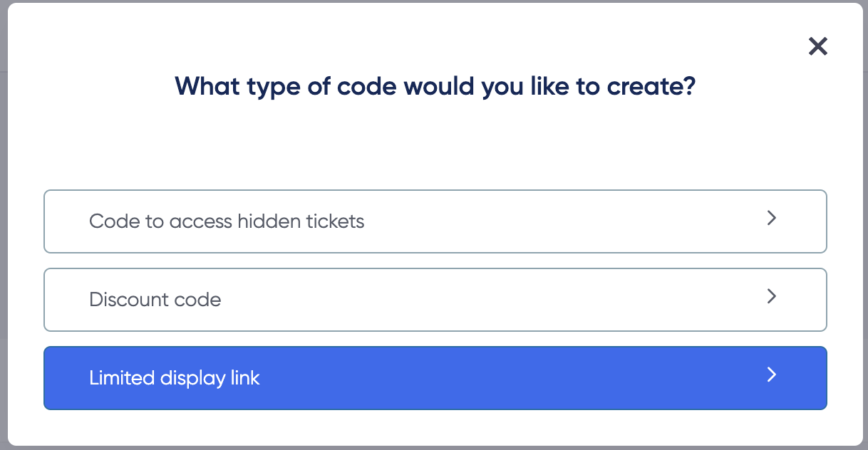Start creating a hidden tickets access code
This screenshot has width=868, height=450.
[435, 221]
